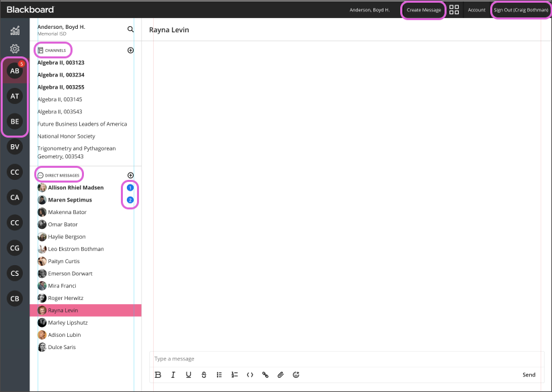552x392 pixels.
Task: Open direct message with Omar Bator
Action: point(62,224)
